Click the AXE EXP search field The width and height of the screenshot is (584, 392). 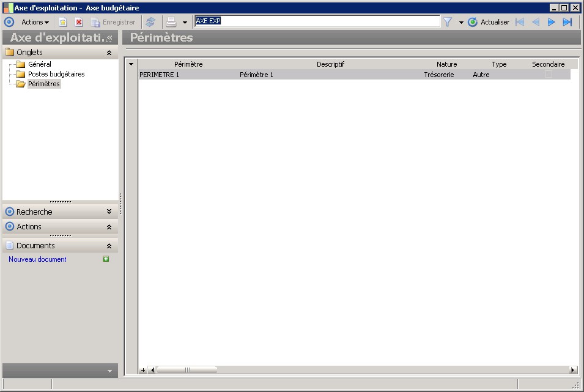tap(317, 21)
